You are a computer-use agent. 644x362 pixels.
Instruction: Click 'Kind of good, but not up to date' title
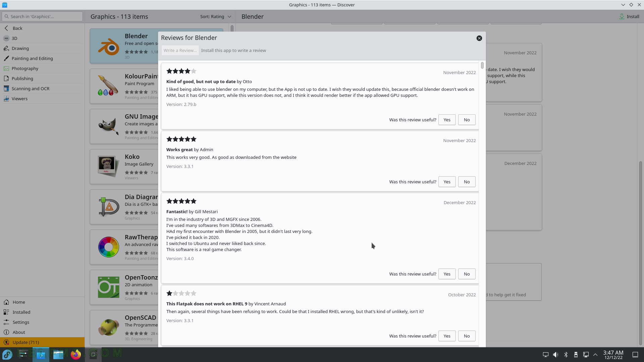[201, 81]
